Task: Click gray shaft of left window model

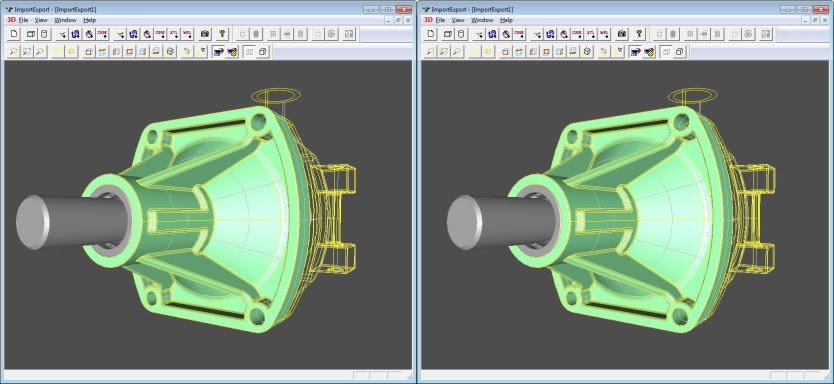Action: coord(74,221)
